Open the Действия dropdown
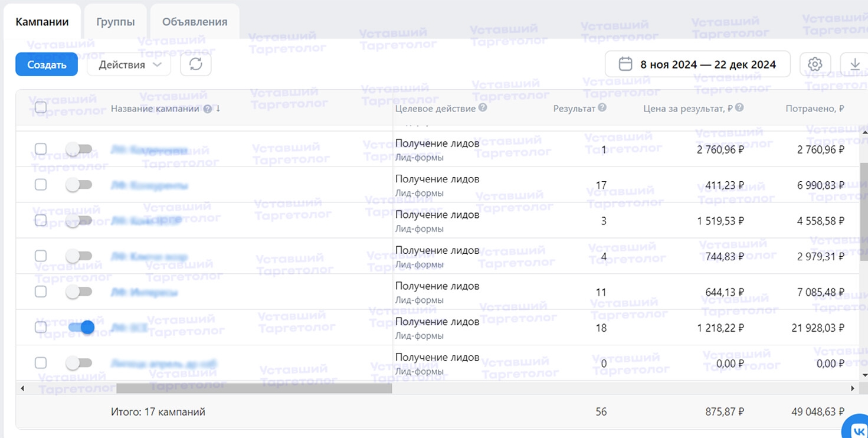Viewport: 868px width, 438px height. pos(129,65)
